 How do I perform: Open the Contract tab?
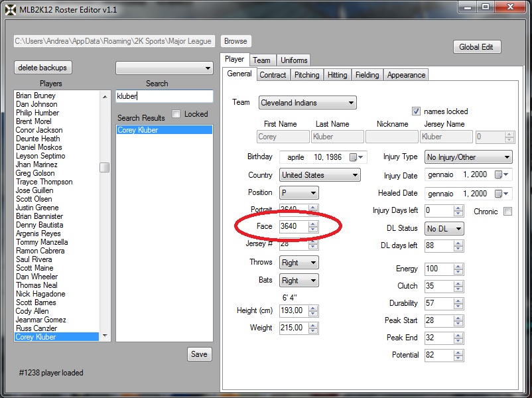coord(273,75)
